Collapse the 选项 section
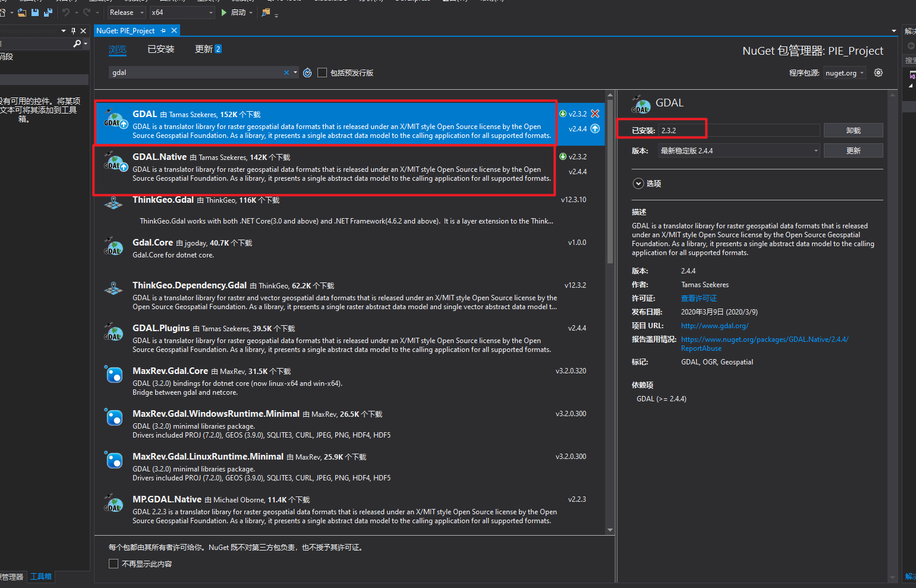916x588 pixels. point(638,183)
